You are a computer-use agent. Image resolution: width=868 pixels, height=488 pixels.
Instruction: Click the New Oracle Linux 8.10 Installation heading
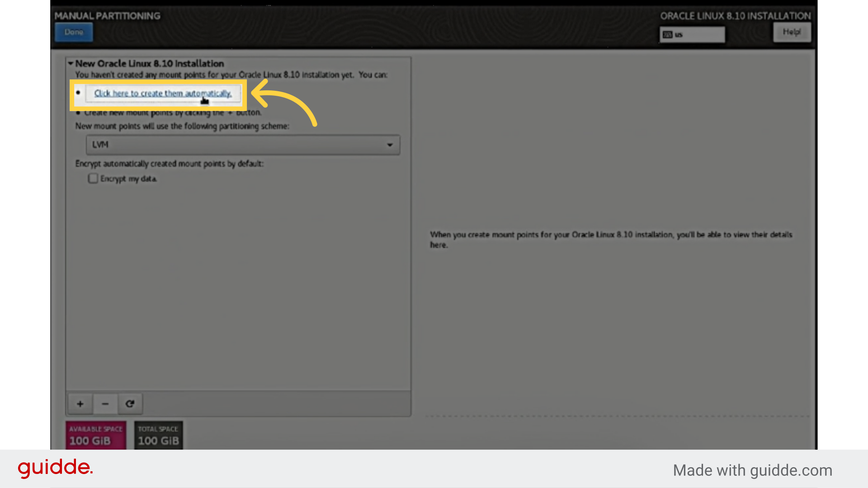(x=150, y=64)
